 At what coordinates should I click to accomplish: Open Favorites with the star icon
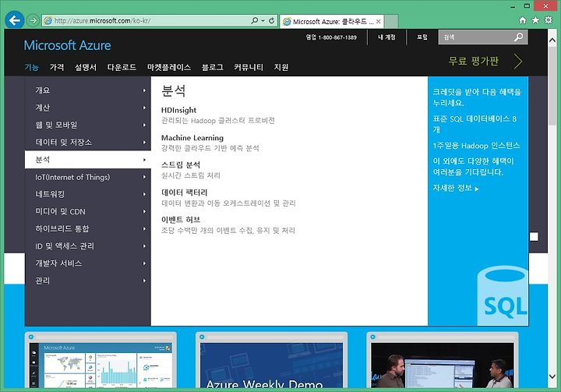coord(535,20)
